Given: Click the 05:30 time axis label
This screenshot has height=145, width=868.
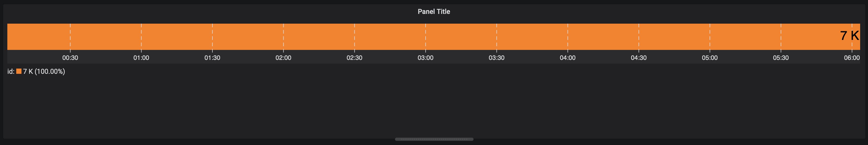Looking at the screenshot, I should click(x=781, y=58).
